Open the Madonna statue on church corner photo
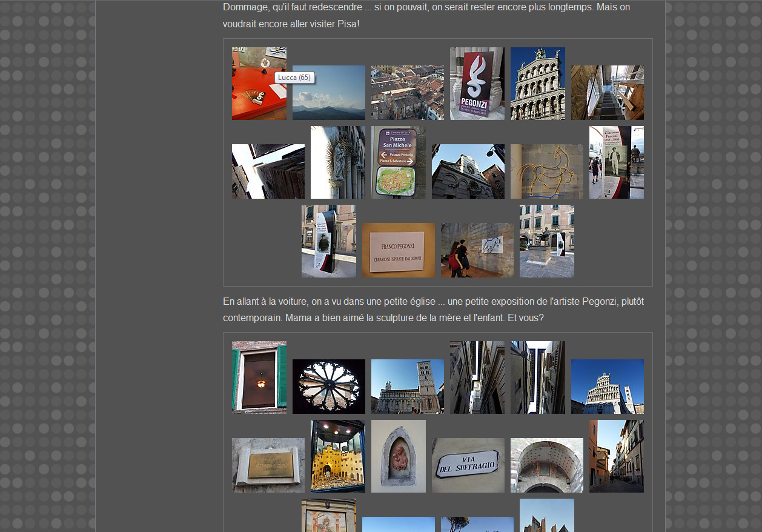 pyautogui.click(x=337, y=162)
